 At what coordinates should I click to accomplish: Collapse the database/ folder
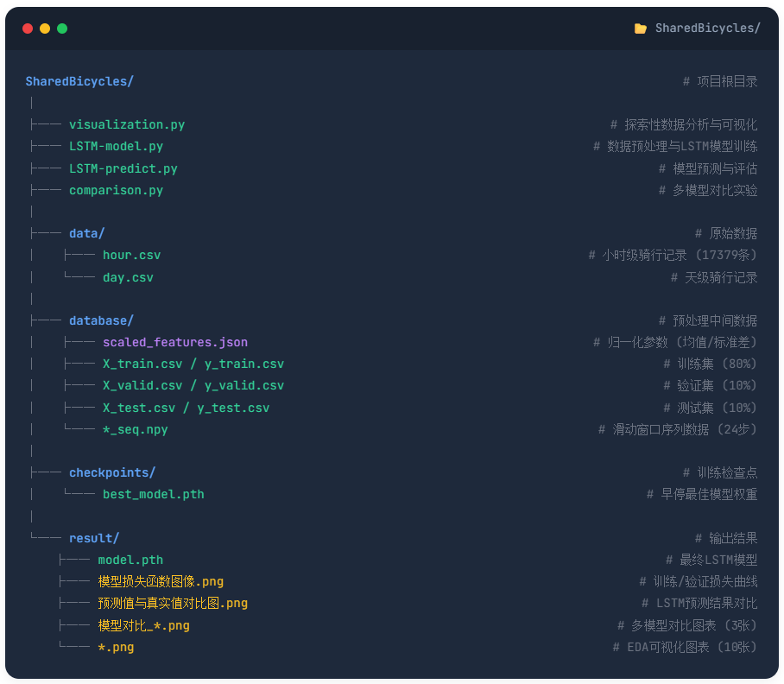(101, 320)
